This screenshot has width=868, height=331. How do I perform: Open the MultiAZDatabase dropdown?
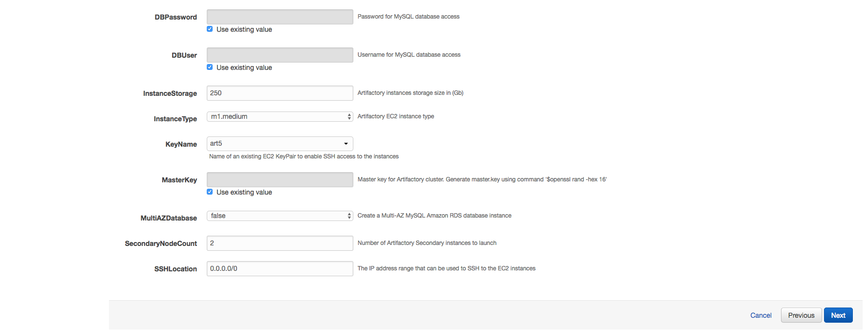point(280,216)
